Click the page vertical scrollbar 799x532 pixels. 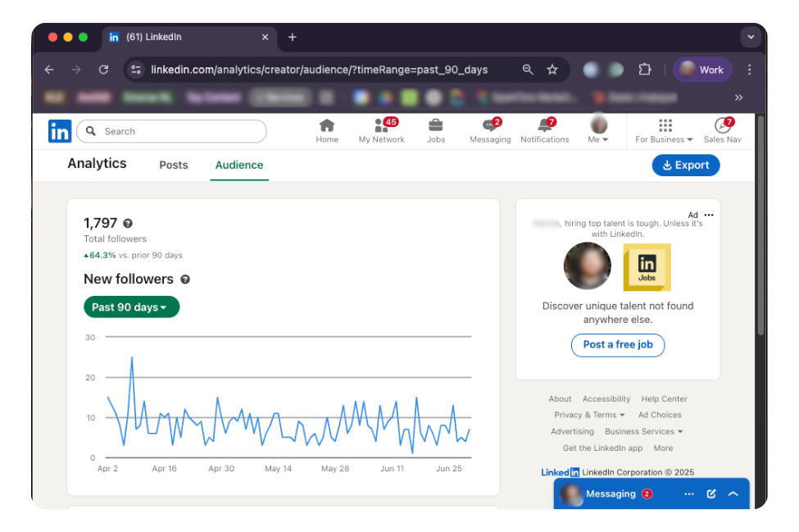760,225
